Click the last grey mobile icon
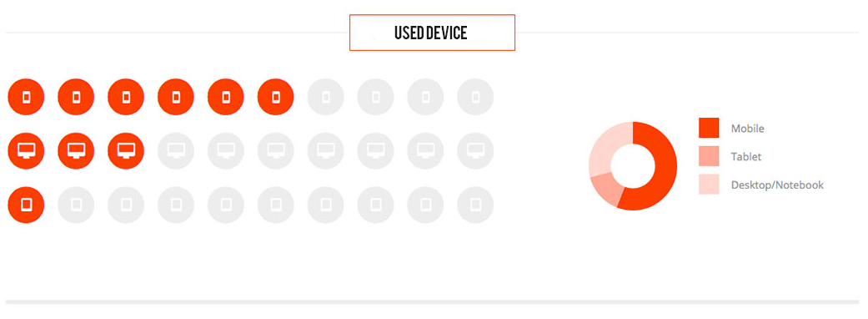 click(x=475, y=97)
